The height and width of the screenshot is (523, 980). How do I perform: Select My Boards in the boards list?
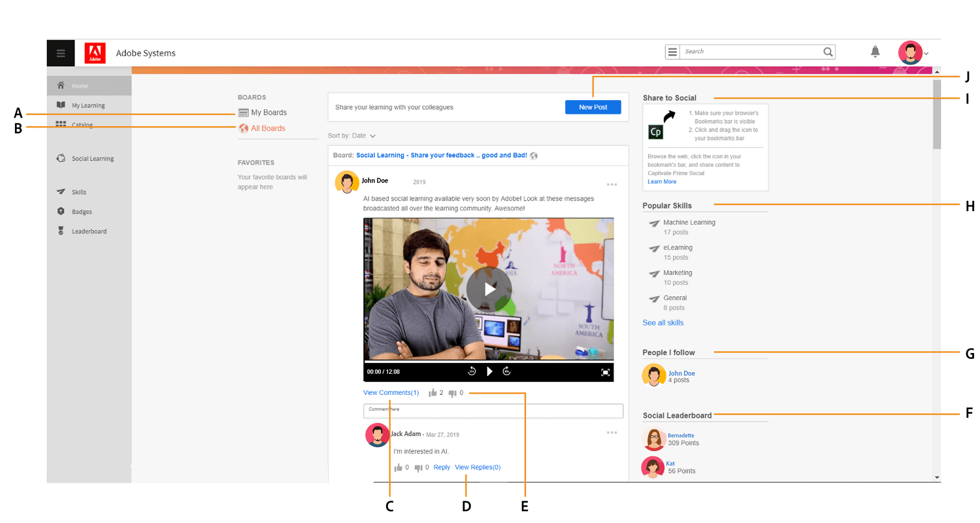tap(268, 112)
